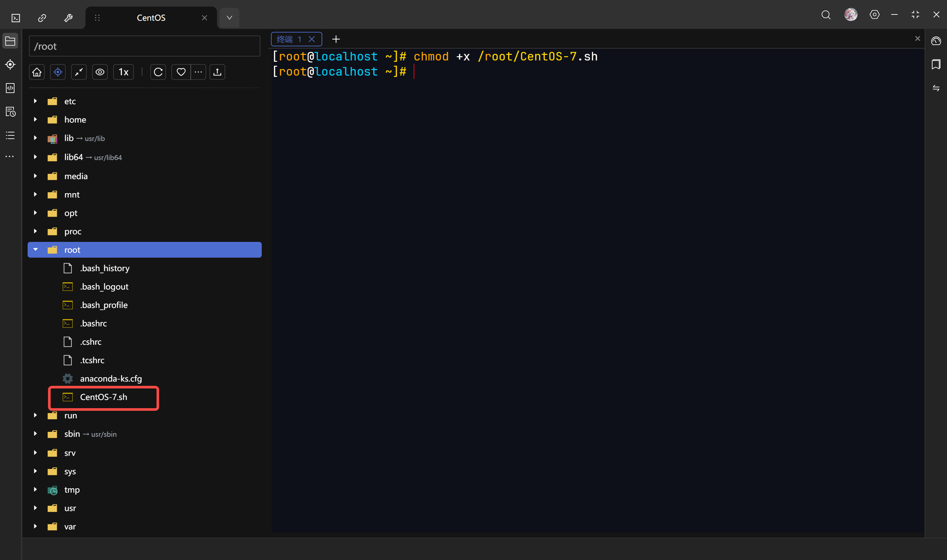
Task: Open the performance gauge icon in right sidebar
Action: tap(936, 41)
